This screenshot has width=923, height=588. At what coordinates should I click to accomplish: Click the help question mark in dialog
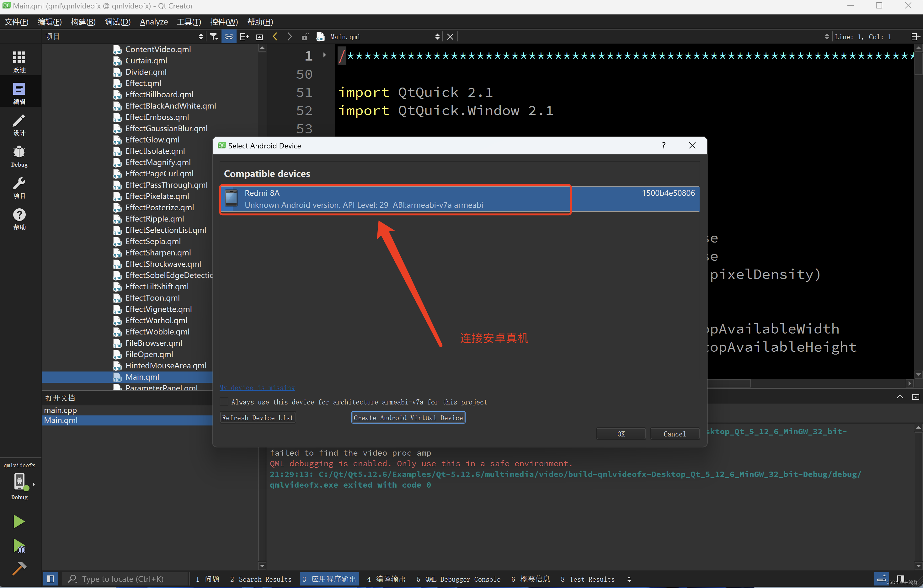(x=664, y=145)
